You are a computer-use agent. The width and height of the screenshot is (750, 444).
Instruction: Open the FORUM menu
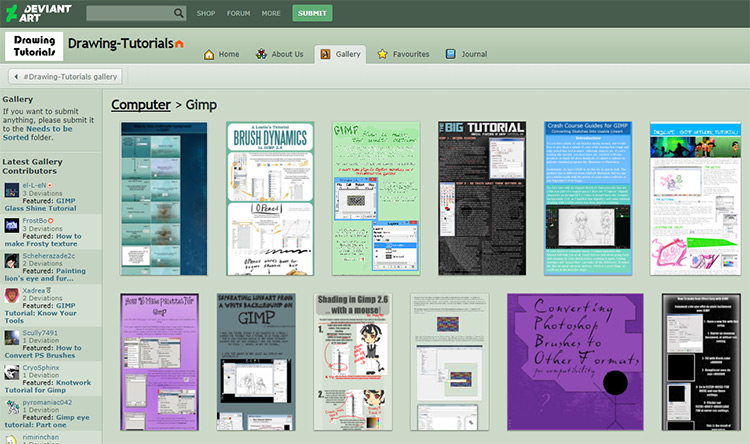[238, 13]
